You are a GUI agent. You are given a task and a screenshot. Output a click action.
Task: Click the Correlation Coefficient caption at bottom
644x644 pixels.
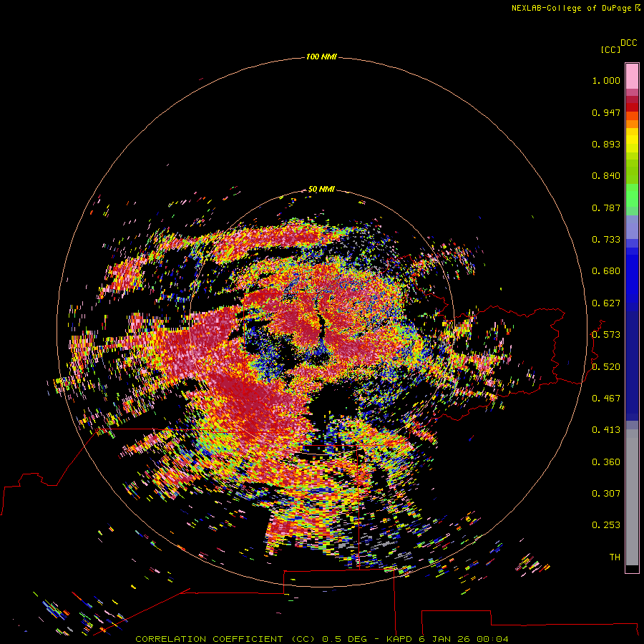pos(321,639)
